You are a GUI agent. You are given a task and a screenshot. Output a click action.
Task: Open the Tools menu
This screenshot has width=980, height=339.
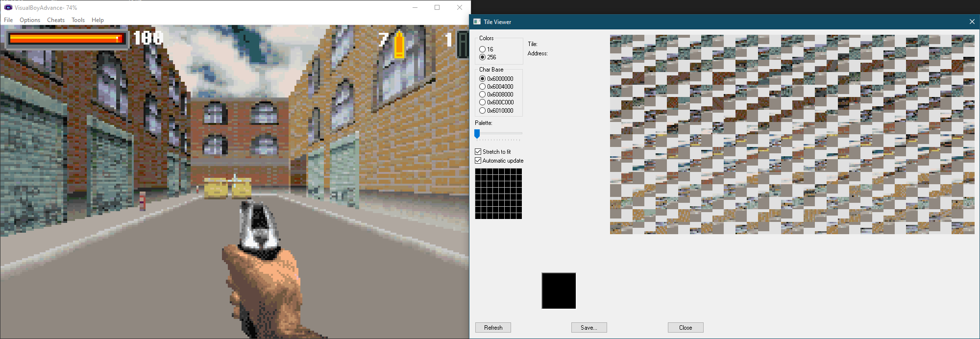(x=78, y=20)
